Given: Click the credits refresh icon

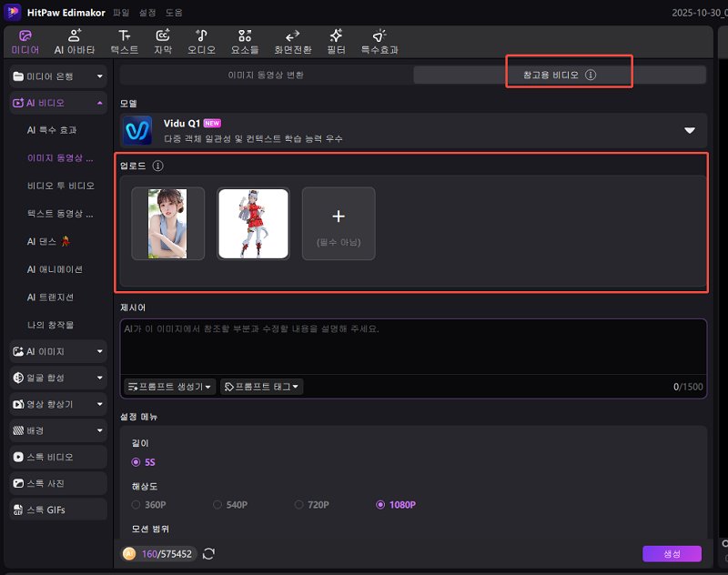Looking at the screenshot, I should pos(208,553).
